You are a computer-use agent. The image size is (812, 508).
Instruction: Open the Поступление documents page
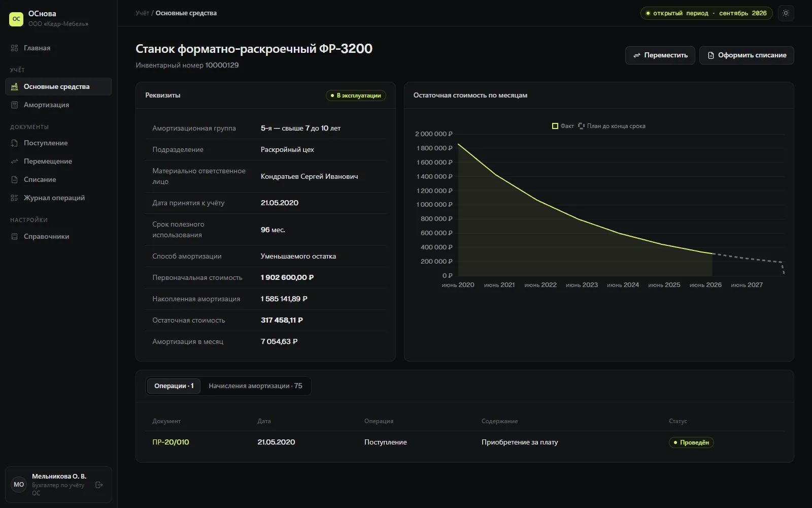coord(58,143)
